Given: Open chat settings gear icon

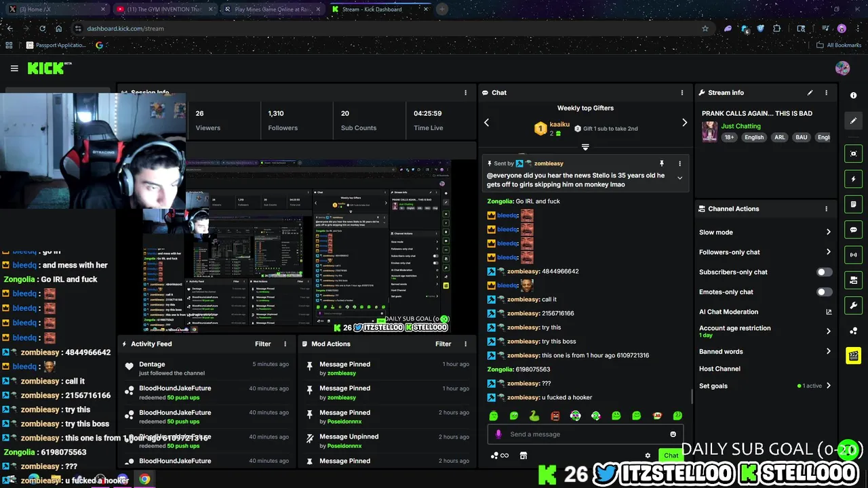Looking at the screenshot, I should pos(648,455).
